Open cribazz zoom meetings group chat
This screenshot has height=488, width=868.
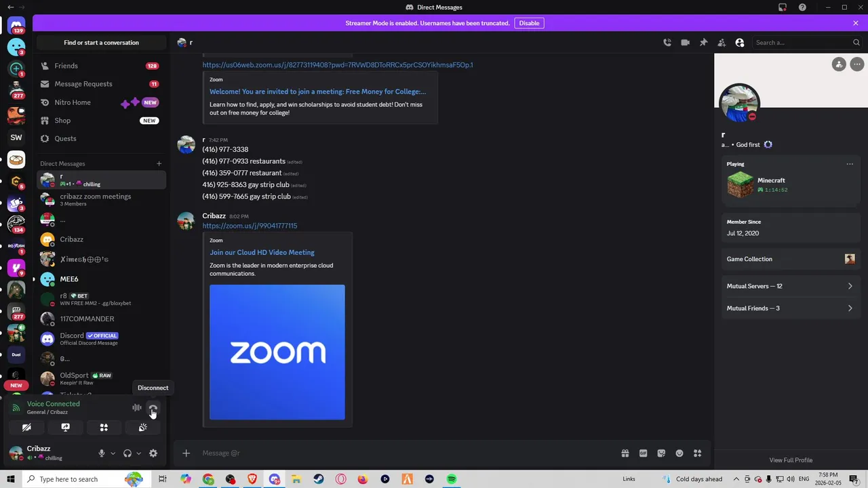[102, 200]
